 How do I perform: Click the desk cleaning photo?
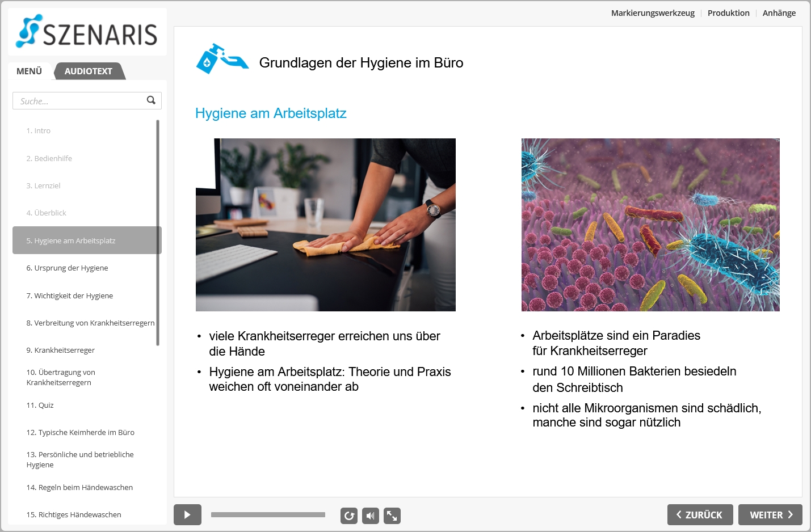(326, 225)
